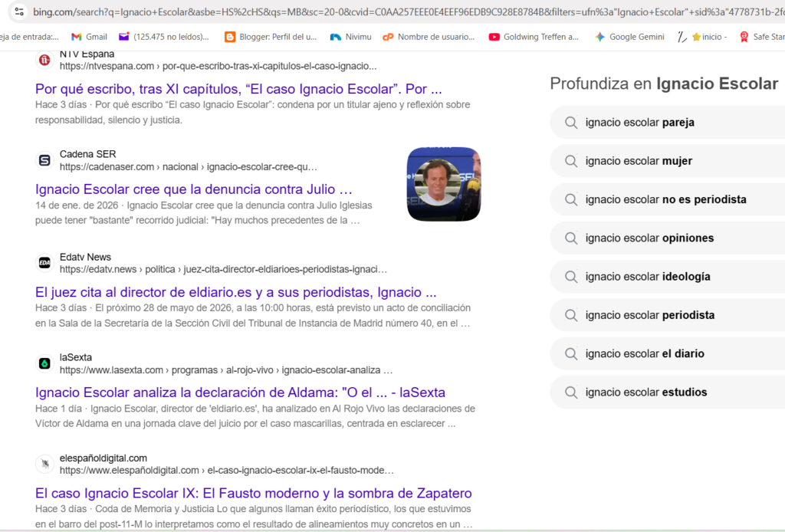
Task: Open the 'inicio -' star bookmark
Action: click(x=709, y=37)
